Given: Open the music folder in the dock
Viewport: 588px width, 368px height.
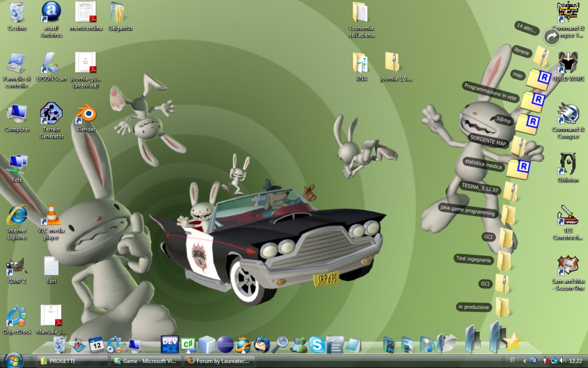Looking at the screenshot, I should coord(427,345).
